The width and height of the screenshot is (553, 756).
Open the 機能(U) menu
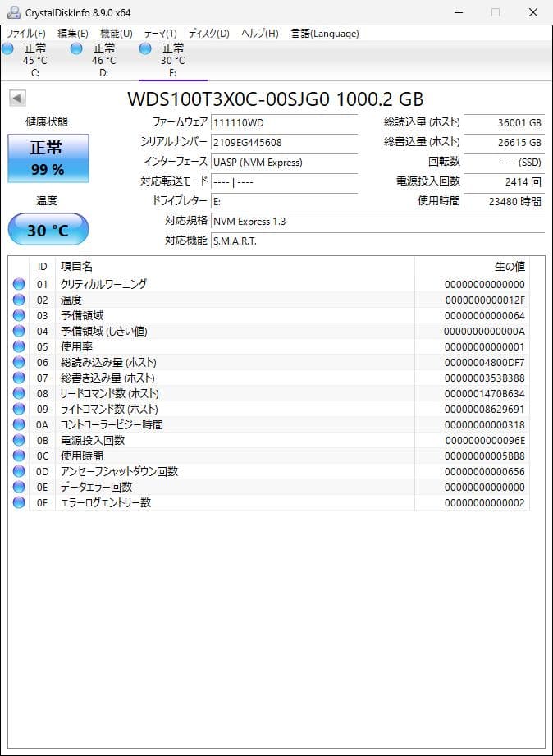pyautogui.click(x=117, y=34)
